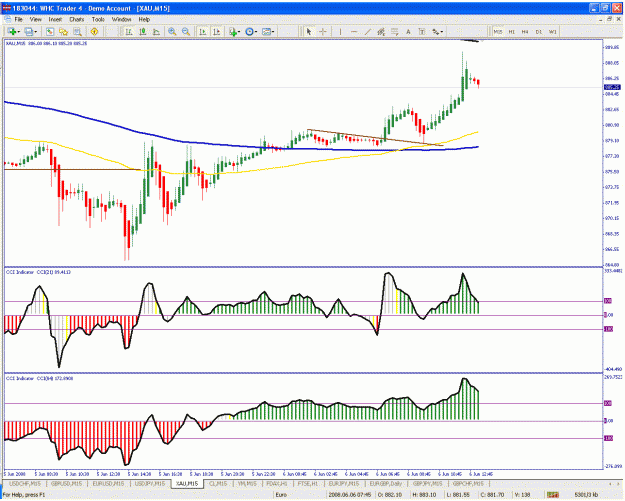The width and height of the screenshot is (625, 501).
Task: Switch to H1 timeframe button
Action: tap(512, 31)
